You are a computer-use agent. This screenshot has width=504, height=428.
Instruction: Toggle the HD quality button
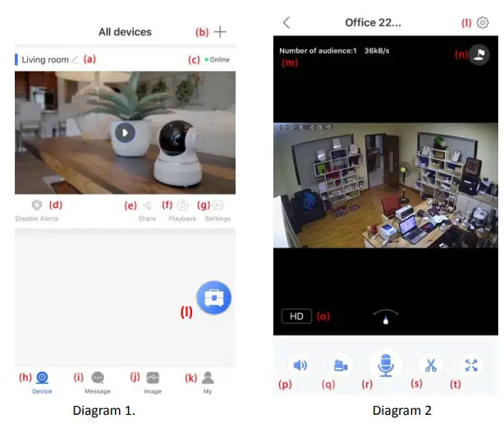(296, 316)
